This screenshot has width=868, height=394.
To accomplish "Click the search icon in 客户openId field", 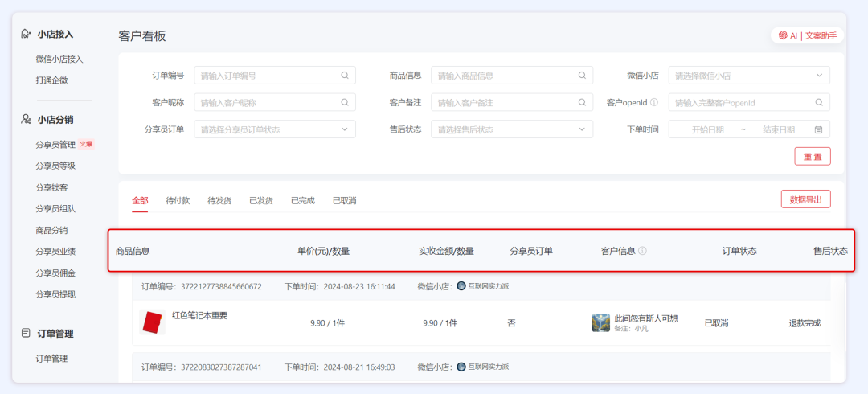I will pyautogui.click(x=819, y=103).
